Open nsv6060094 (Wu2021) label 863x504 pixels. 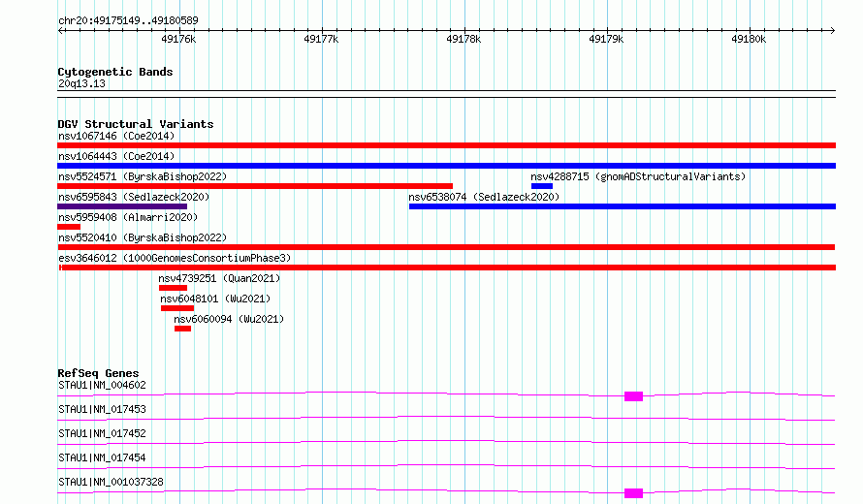tap(229, 319)
